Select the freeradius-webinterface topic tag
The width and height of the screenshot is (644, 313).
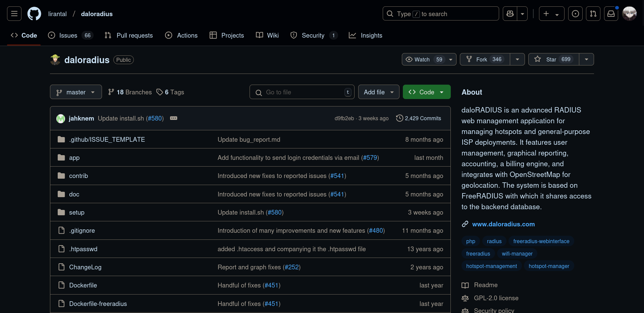click(x=541, y=241)
